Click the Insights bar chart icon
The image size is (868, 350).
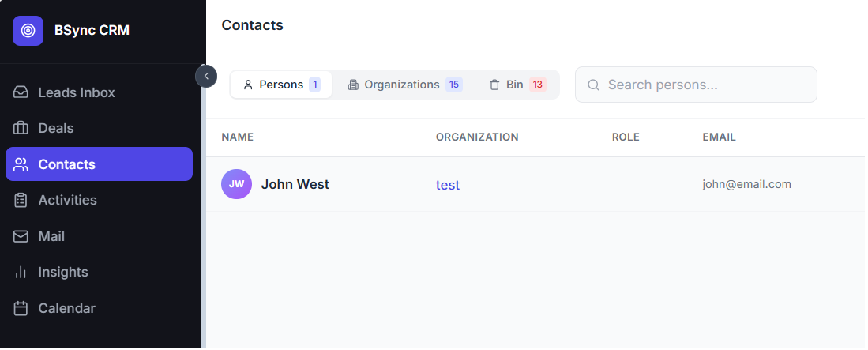[x=21, y=273]
